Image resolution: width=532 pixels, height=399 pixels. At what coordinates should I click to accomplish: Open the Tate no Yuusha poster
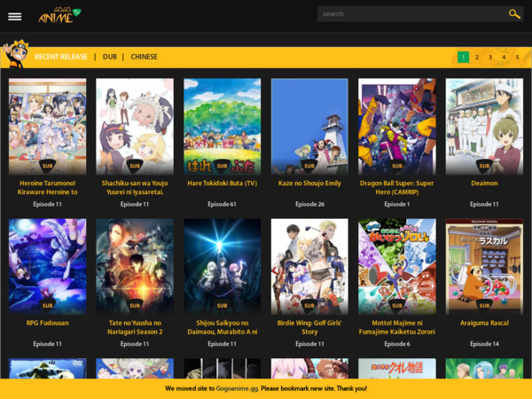click(135, 266)
